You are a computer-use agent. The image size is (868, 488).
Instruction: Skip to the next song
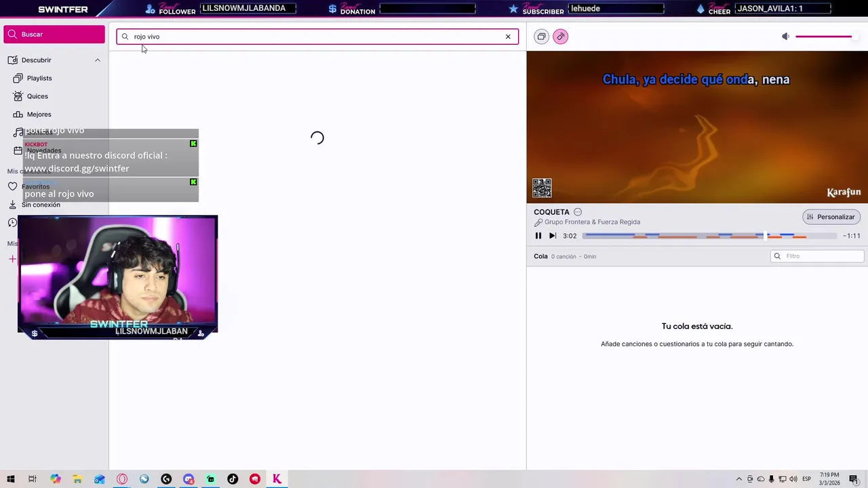553,236
